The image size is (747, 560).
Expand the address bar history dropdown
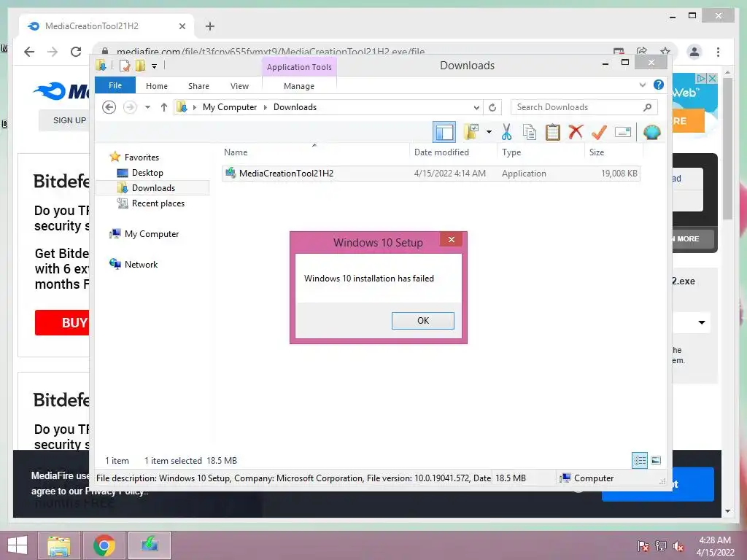(476, 108)
